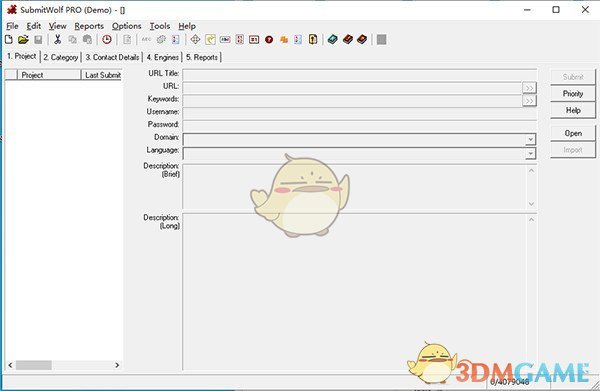The width and height of the screenshot is (600, 391).
Task: Click the Project column header
Action: pyautogui.click(x=49, y=75)
